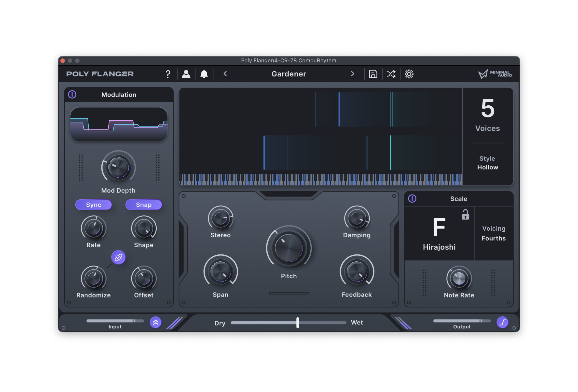This screenshot has height=392, width=578.
Task: Click the help question mark icon
Action: click(x=168, y=74)
